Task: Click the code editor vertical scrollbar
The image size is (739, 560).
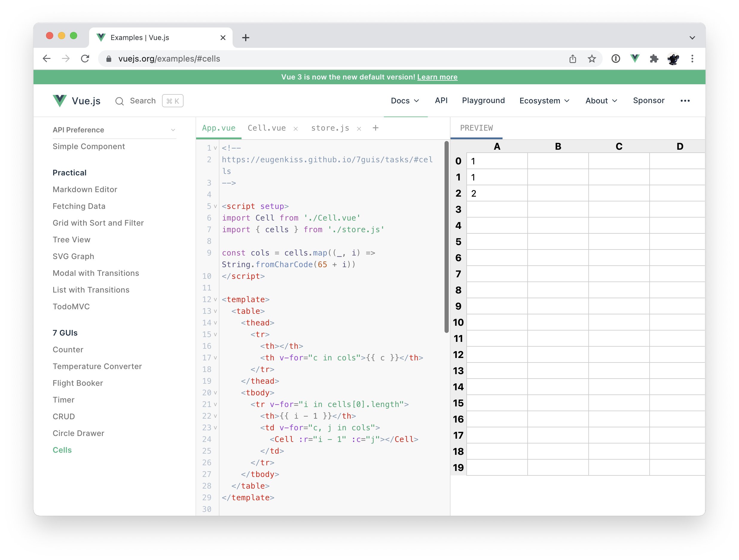Action: point(446,237)
